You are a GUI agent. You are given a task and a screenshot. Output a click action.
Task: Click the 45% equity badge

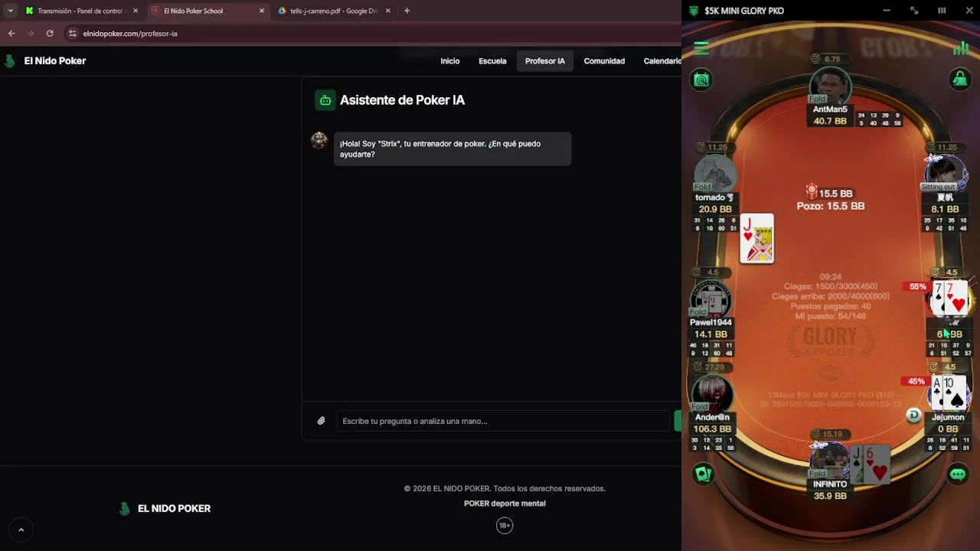916,381
